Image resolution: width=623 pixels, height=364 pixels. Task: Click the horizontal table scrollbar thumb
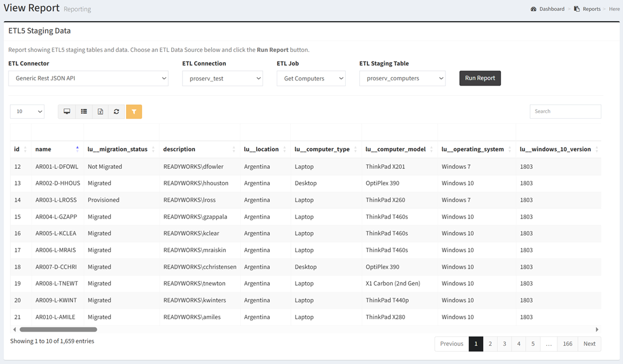(58, 329)
